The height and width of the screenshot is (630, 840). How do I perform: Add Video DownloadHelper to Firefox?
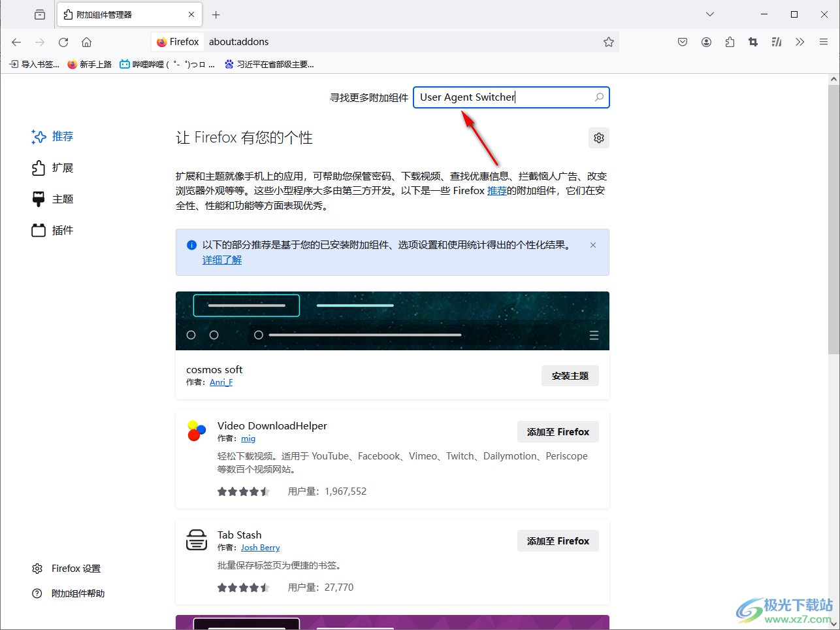click(x=558, y=432)
